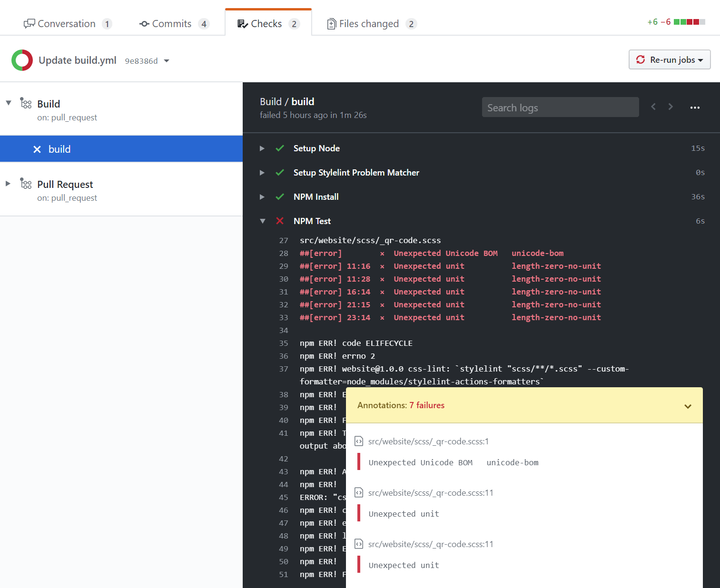Click green check beside Setup Stylelint Problem Matcher
This screenshot has width=720, height=588.
pyautogui.click(x=280, y=173)
